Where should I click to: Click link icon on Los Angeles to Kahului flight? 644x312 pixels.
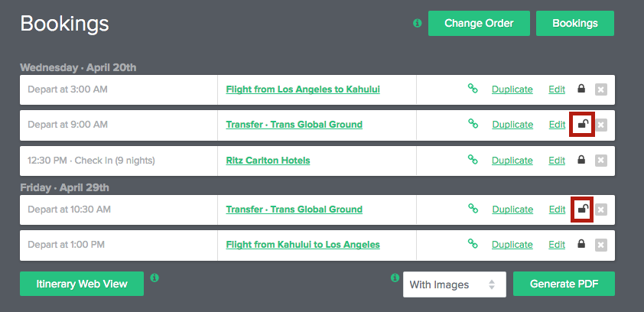click(x=473, y=89)
